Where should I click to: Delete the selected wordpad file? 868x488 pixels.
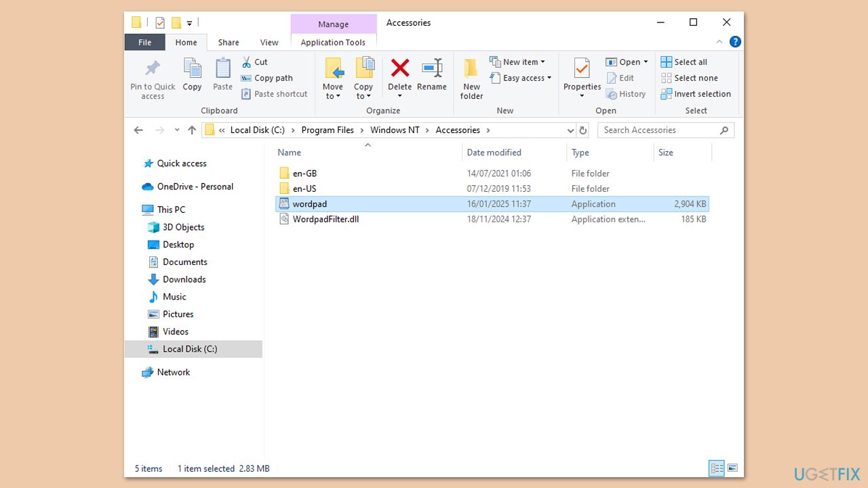point(400,78)
